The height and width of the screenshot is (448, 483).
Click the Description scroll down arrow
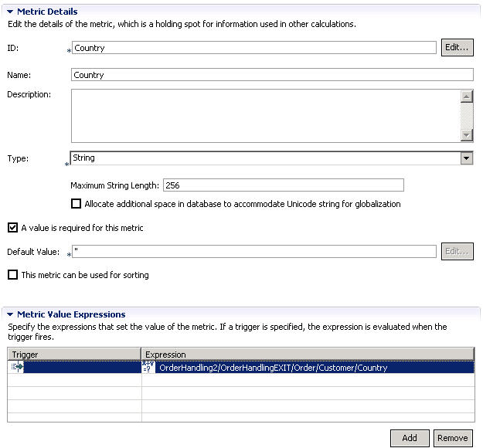coord(466,134)
